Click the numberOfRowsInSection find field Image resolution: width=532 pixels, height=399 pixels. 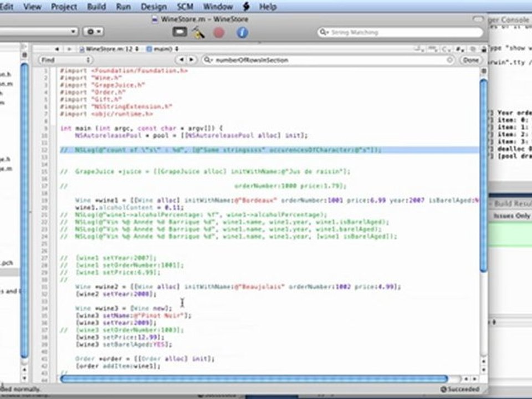tap(329, 60)
